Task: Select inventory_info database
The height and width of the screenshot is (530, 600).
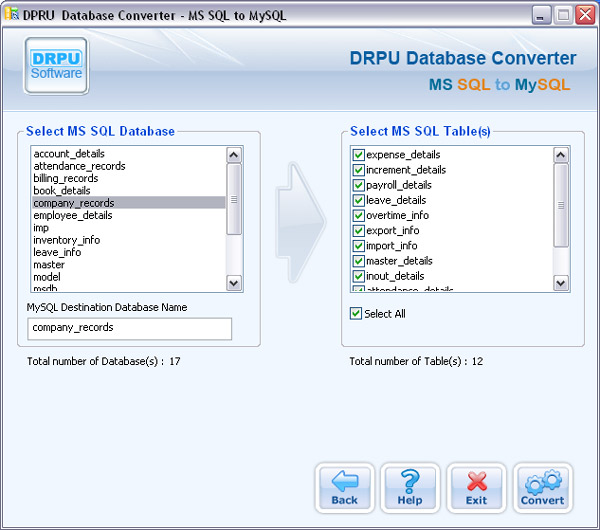Action: pos(129,240)
